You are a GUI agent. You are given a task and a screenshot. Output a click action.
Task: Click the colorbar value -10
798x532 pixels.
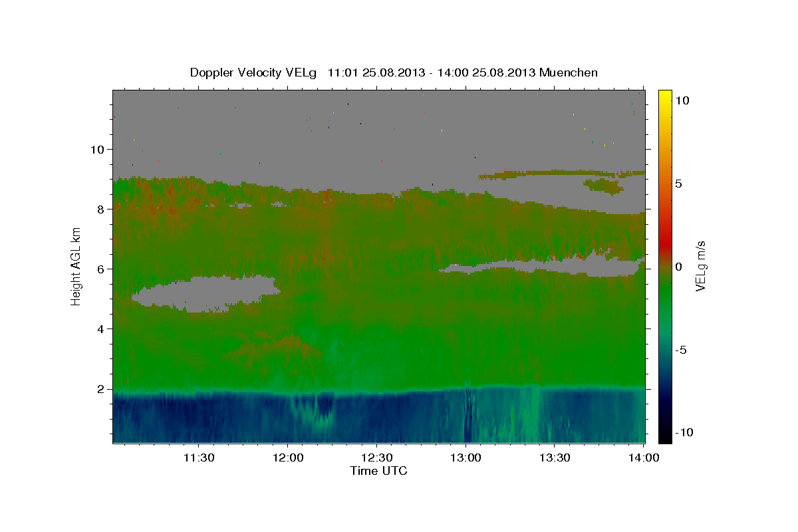[684, 433]
